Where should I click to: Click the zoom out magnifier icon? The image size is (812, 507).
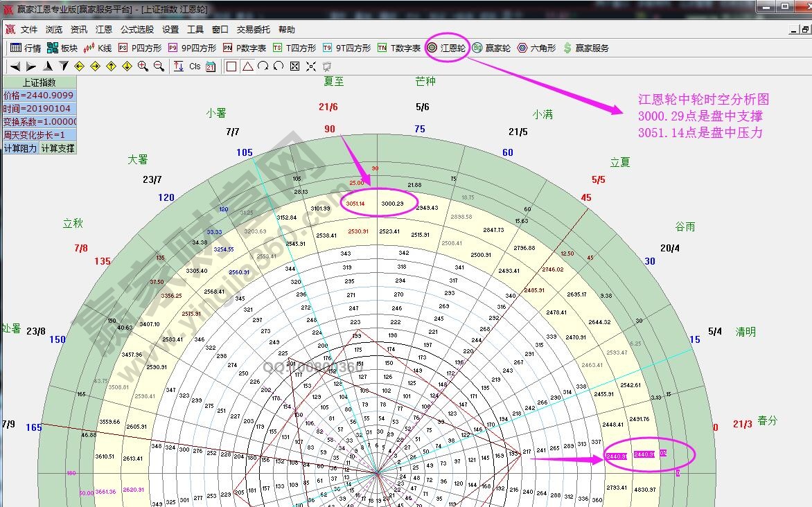coord(159,66)
